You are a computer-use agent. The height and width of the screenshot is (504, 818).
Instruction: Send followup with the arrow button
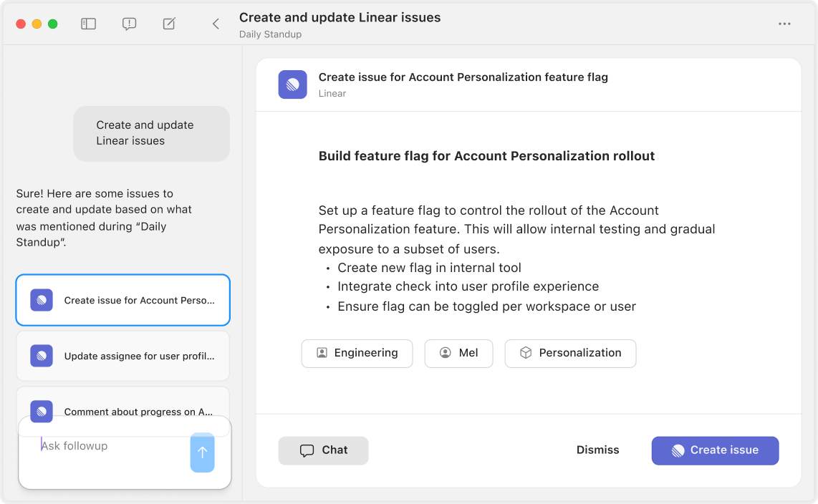point(202,452)
